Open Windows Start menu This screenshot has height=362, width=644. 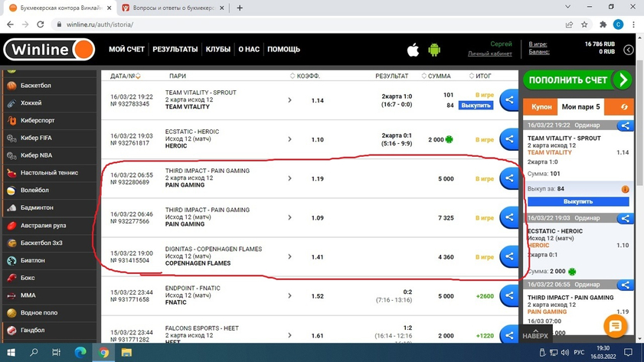click(x=11, y=353)
